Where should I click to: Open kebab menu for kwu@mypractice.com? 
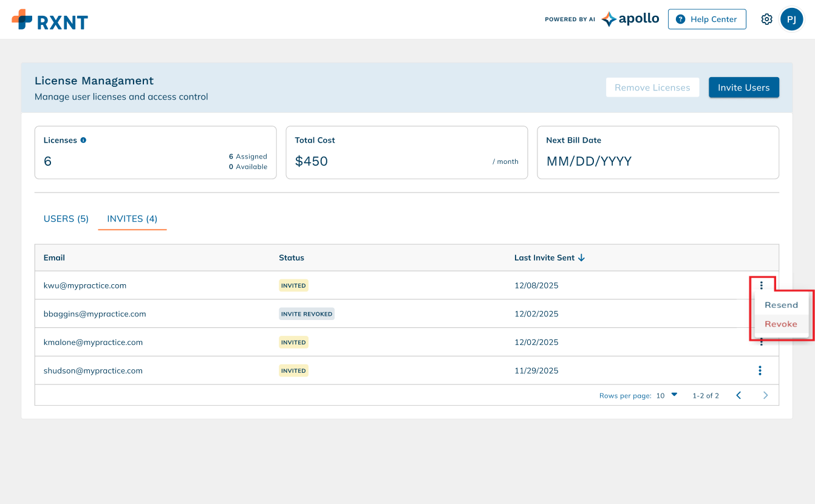coord(762,285)
